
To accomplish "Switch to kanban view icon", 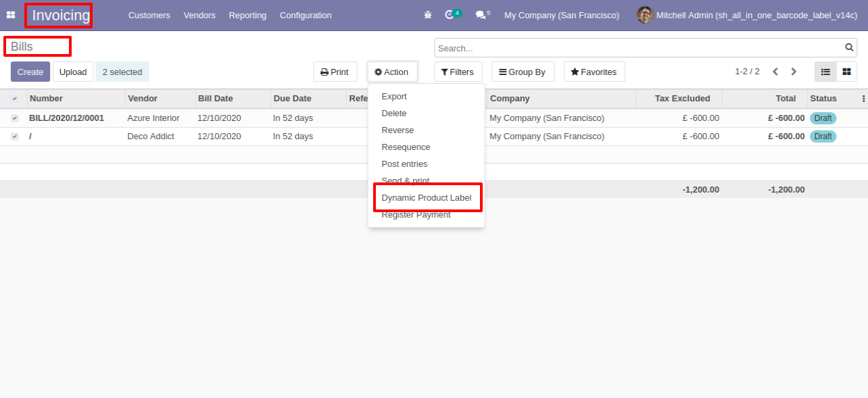I will 846,72.
